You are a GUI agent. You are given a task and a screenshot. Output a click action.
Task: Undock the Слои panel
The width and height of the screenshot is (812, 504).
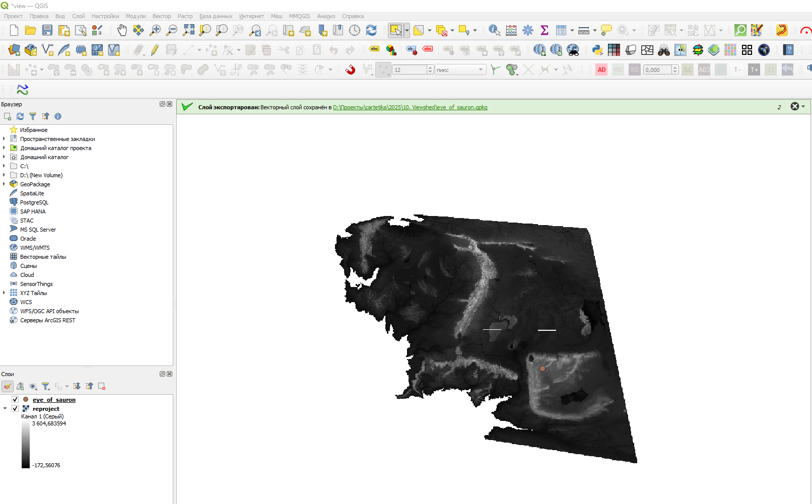click(162, 374)
